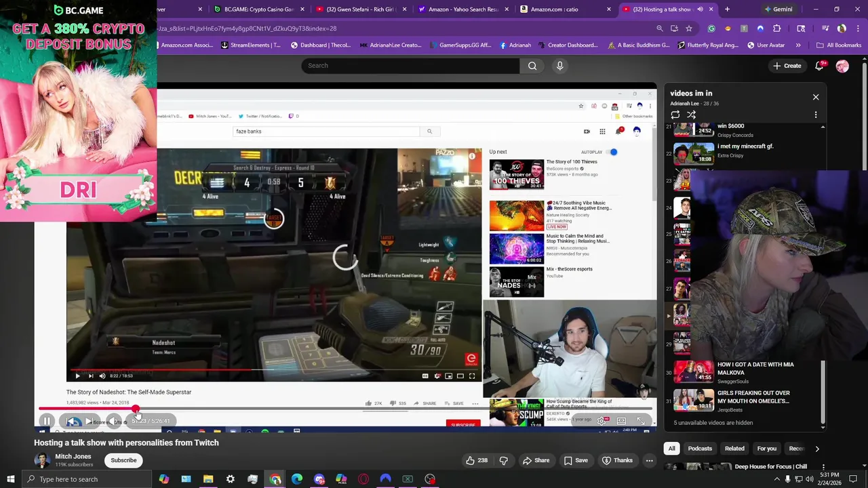Open a new Chrome tab
The width and height of the screenshot is (868, 488).
pos(727,9)
